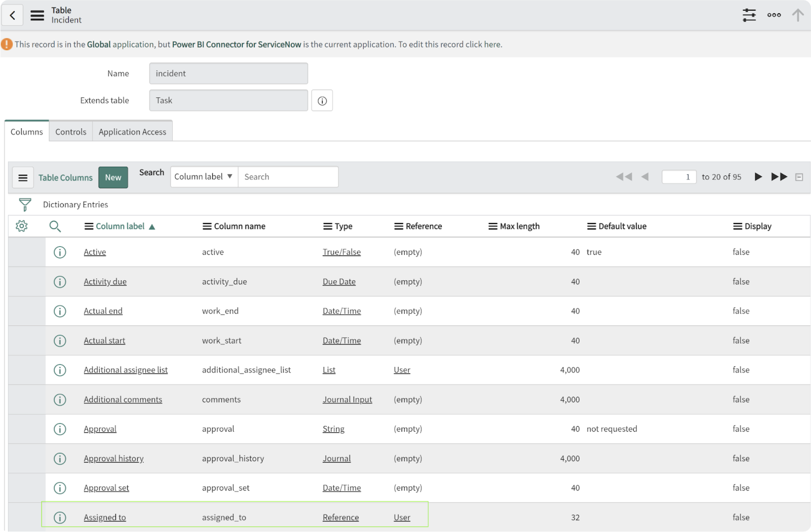Open the Reference column header menu

pyautogui.click(x=398, y=226)
